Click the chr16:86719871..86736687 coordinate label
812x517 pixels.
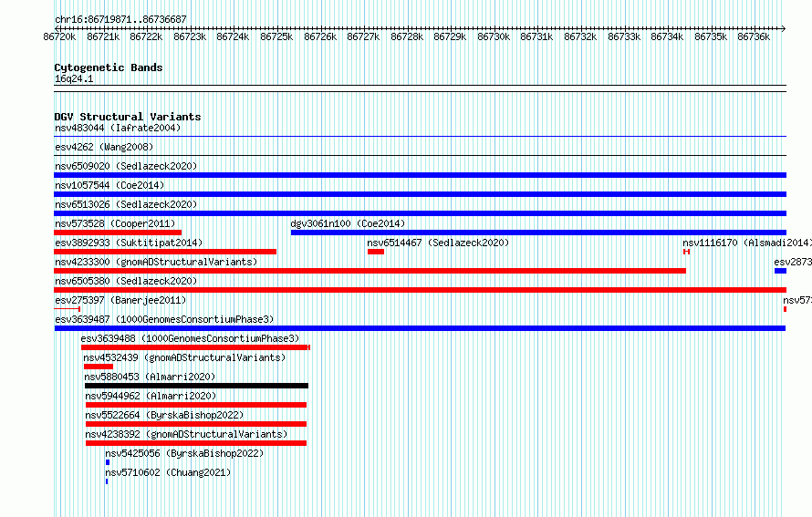[120, 19]
